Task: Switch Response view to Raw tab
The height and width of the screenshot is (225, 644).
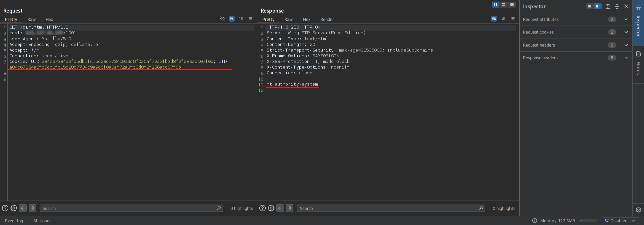Action: click(288, 19)
